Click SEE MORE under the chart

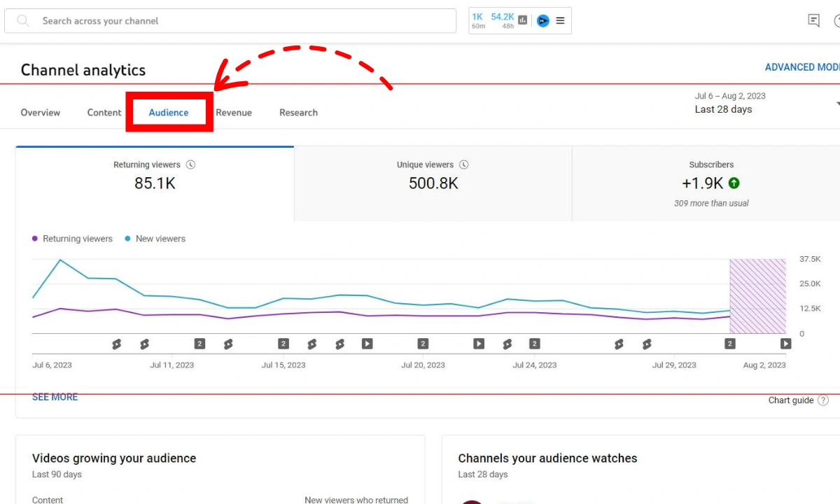pyautogui.click(x=55, y=397)
